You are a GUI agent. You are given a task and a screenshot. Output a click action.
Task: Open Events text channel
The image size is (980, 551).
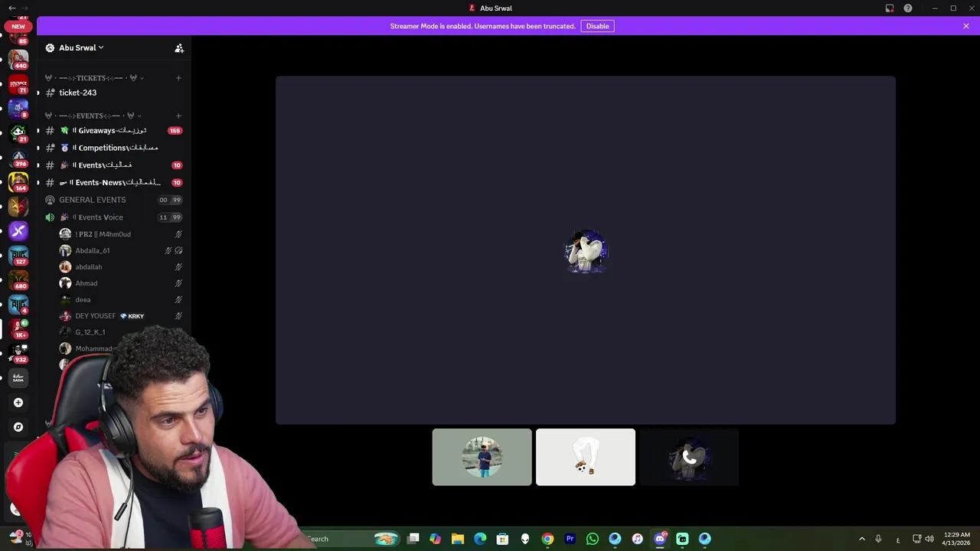pyautogui.click(x=113, y=165)
